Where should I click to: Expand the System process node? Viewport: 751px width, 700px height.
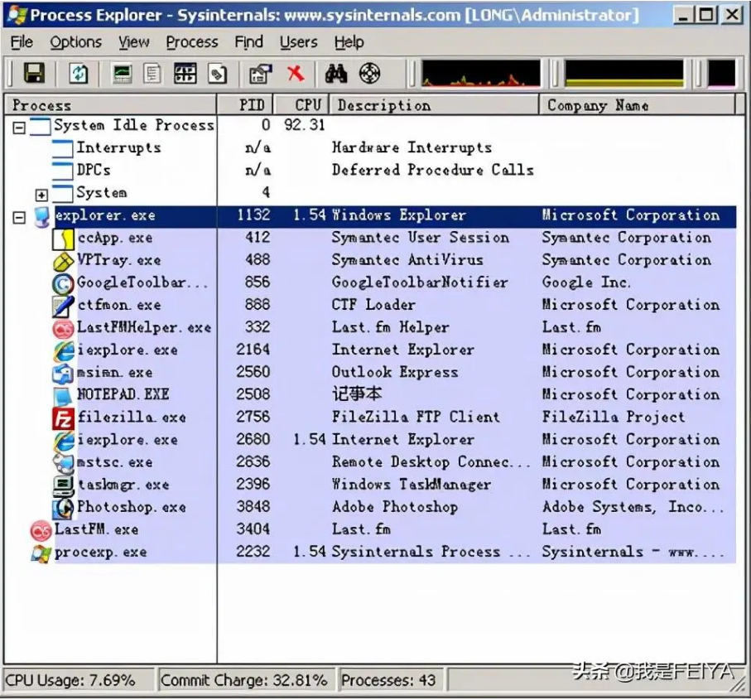[41, 195]
